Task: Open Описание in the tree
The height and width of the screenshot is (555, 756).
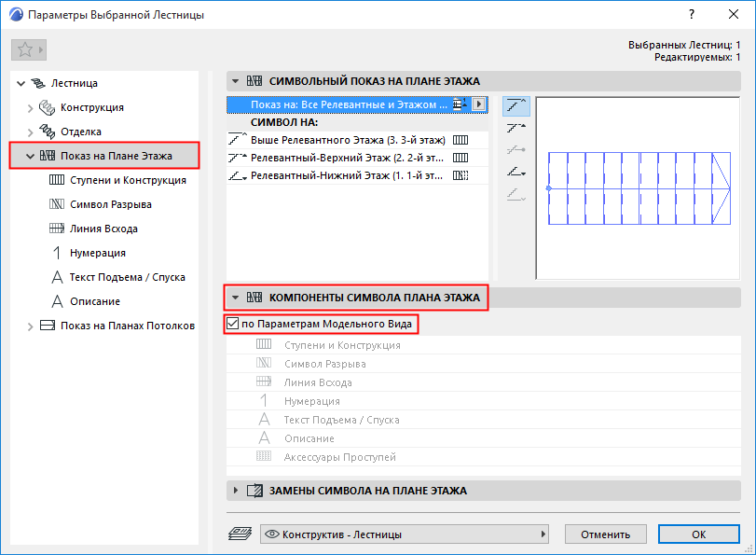Action: (95, 301)
